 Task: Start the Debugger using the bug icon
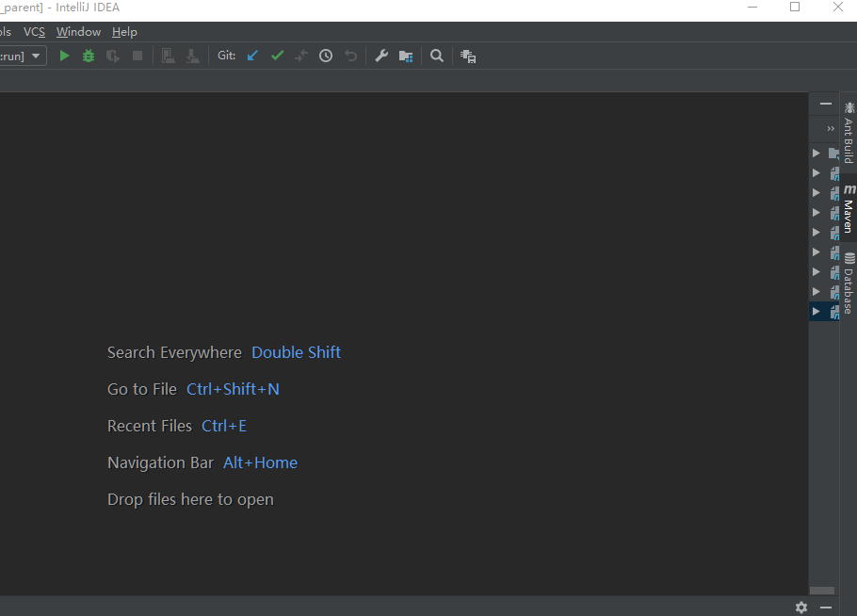(x=88, y=56)
